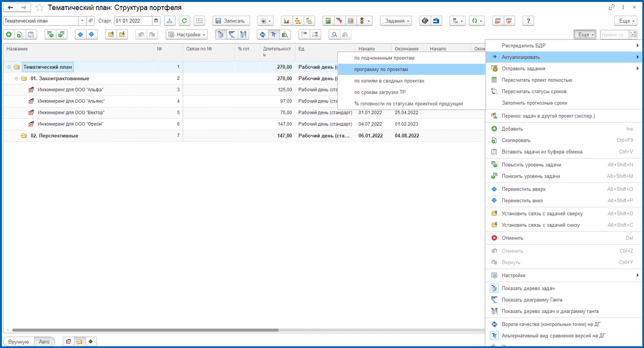The width and height of the screenshot is (644, 348).
Task: Click the traffic light status icon
Action: point(362,21)
